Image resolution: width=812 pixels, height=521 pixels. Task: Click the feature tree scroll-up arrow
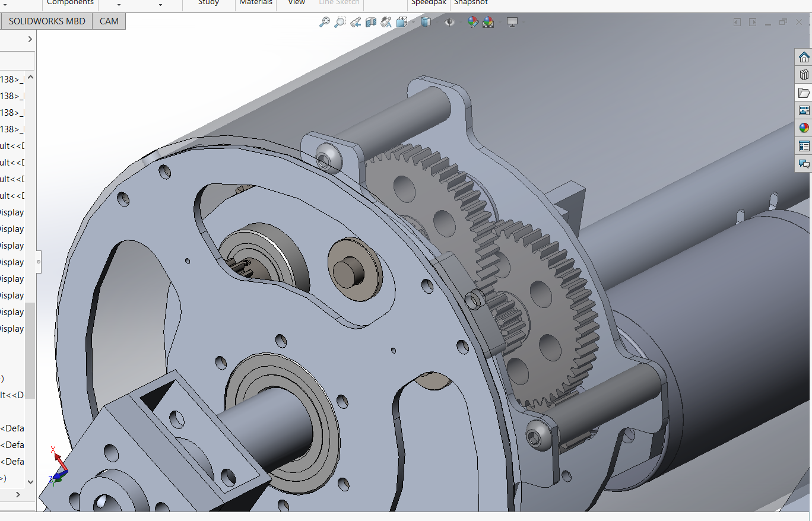tap(31, 78)
